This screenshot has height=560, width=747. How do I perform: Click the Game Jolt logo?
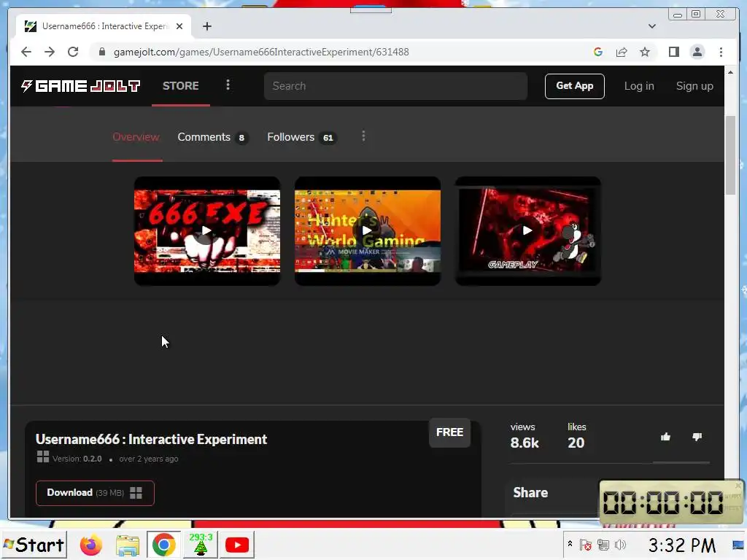pos(80,86)
